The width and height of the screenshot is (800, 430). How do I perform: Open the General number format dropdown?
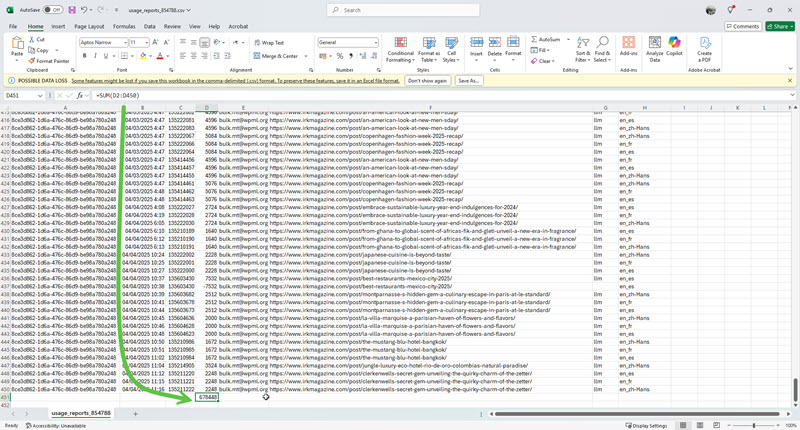(x=376, y=42)
